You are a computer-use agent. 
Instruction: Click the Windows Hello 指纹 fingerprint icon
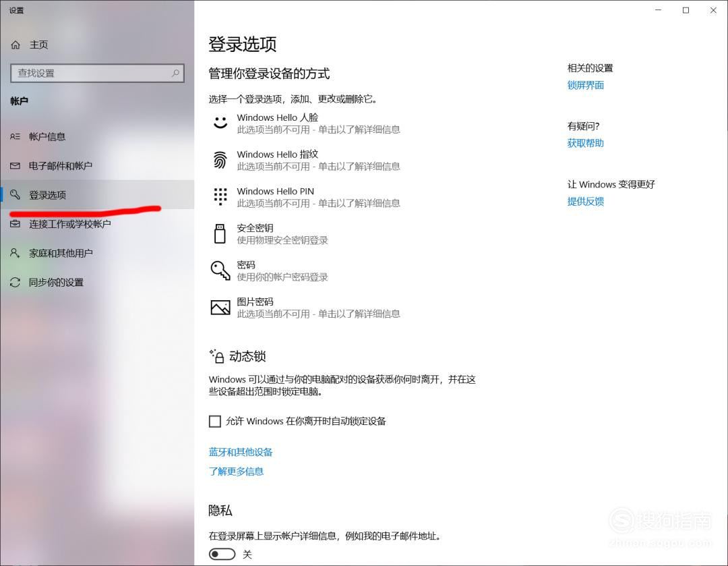[x=220, y=160]
